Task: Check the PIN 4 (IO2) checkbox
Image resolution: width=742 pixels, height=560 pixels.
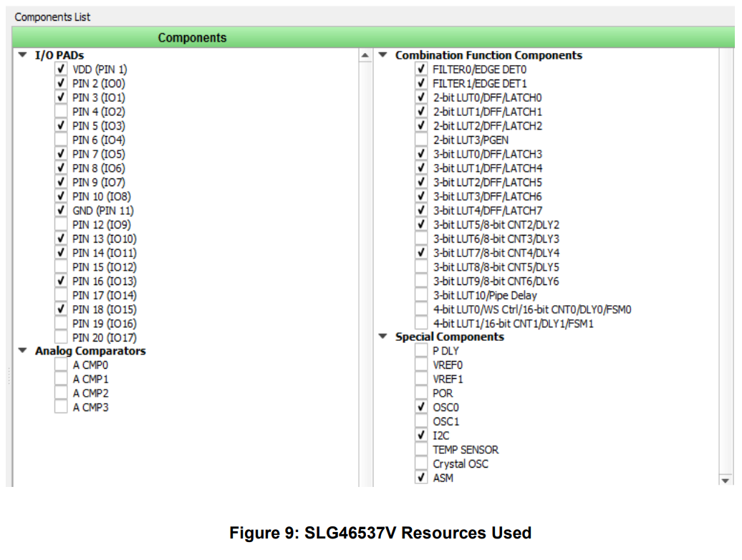Action: coord(61,112)
